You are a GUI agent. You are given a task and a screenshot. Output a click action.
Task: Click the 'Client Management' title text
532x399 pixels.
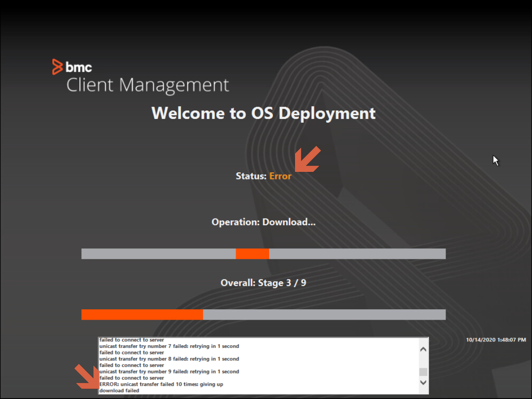coord(148,85)
